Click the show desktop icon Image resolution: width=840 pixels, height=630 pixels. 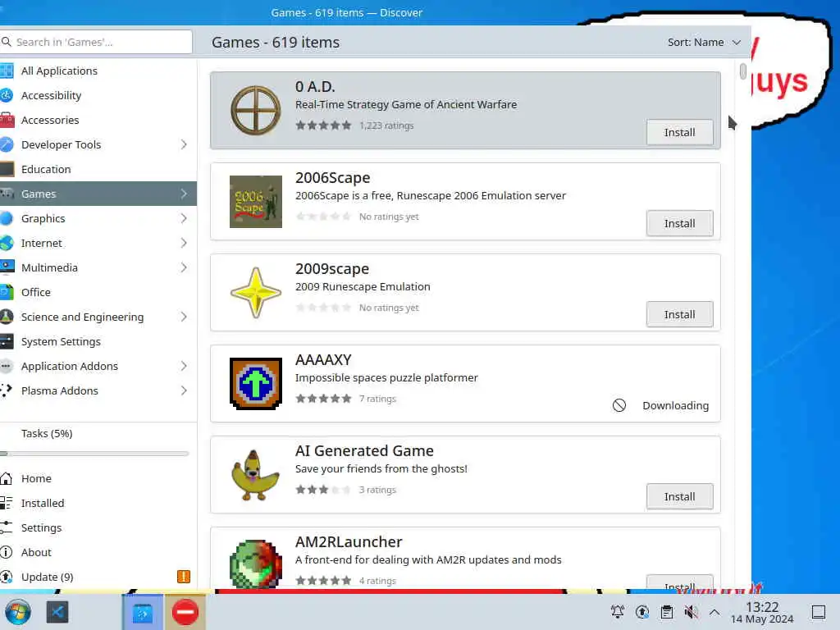pos(818,612)
